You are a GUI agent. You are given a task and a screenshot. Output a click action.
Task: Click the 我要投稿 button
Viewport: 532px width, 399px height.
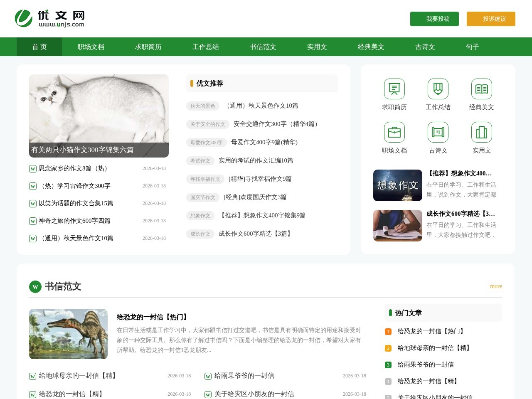[x=434, y=19]
